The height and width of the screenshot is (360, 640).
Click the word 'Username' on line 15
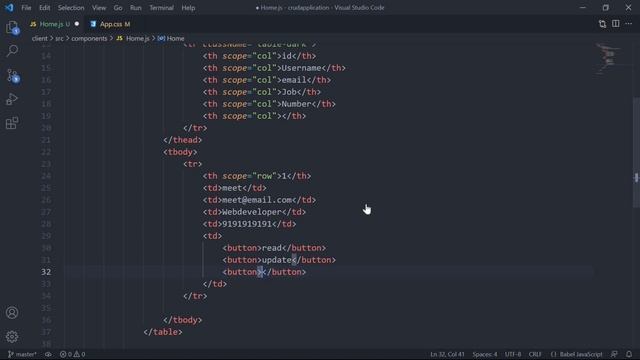[x=302, y=68]
